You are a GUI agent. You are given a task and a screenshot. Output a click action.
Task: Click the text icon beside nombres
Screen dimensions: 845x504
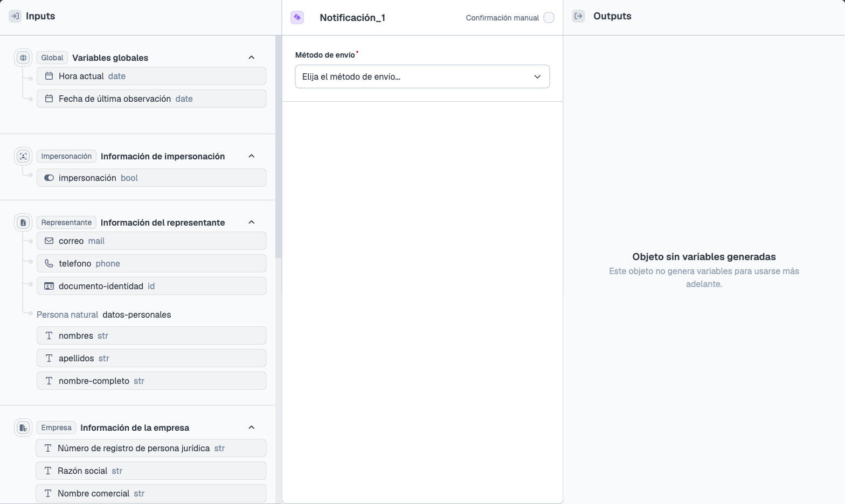[49, 335]
